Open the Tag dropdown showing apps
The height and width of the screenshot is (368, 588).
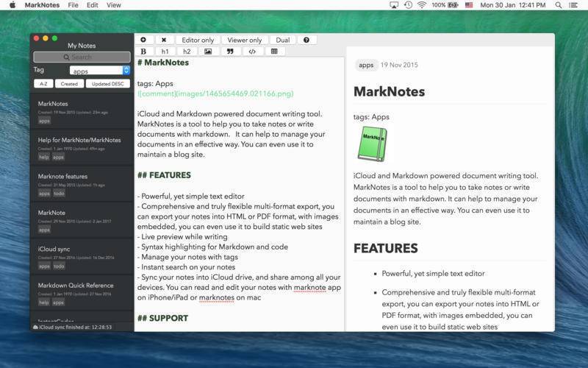click(x=100, y=70)
